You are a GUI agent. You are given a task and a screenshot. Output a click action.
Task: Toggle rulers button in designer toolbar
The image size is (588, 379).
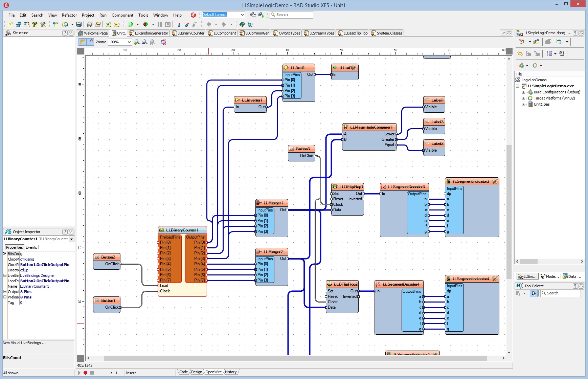point(83,42)
